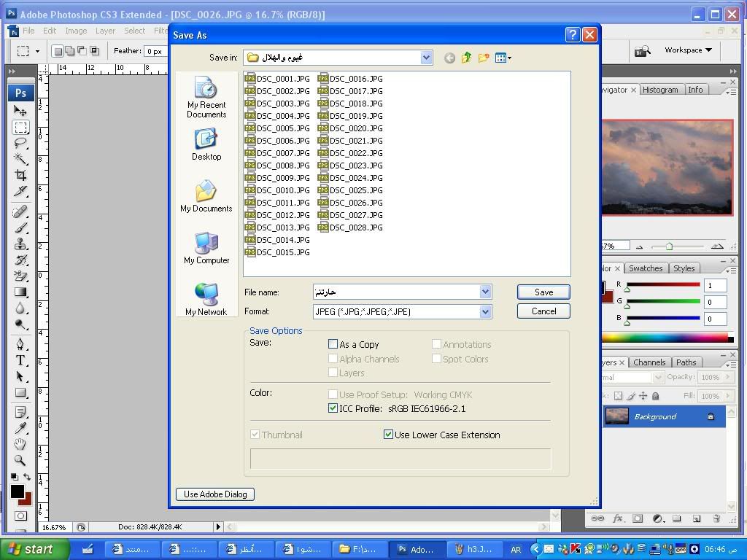
Task: Click the Up One Level folder icon
Action: tap(466, 58)
